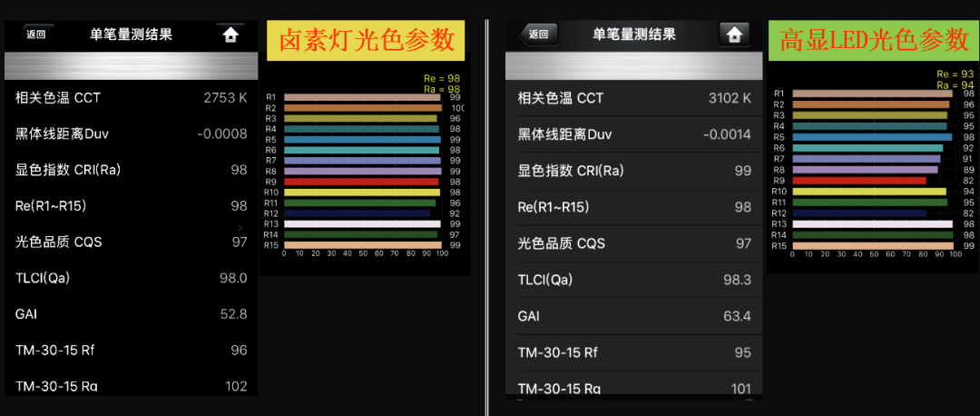
Task: Click the yellow R10 bar valued 94 in the LED chart
Action: point(869,192)
